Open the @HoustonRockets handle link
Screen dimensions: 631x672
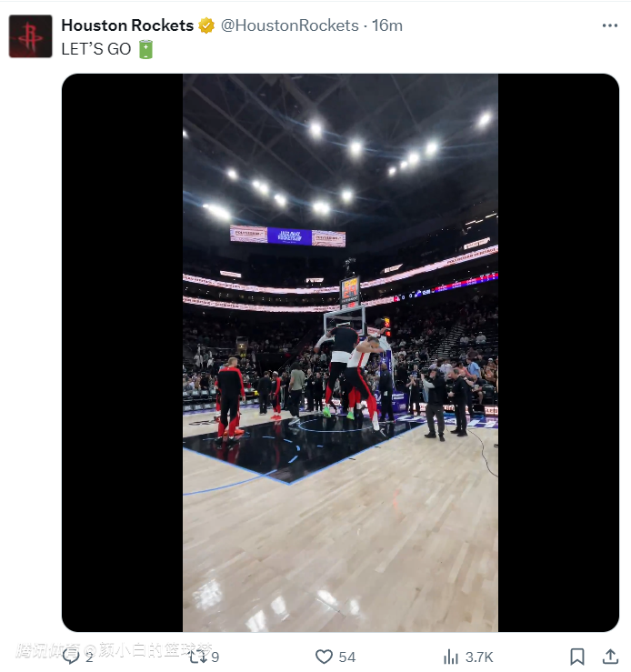pyautogui.click(x=289, y=25)
